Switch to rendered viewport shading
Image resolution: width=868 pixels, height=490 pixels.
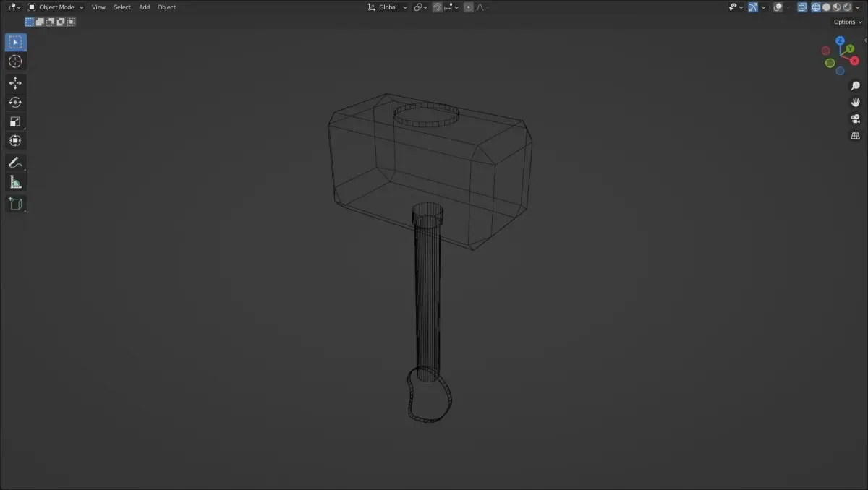pos(847,7)
